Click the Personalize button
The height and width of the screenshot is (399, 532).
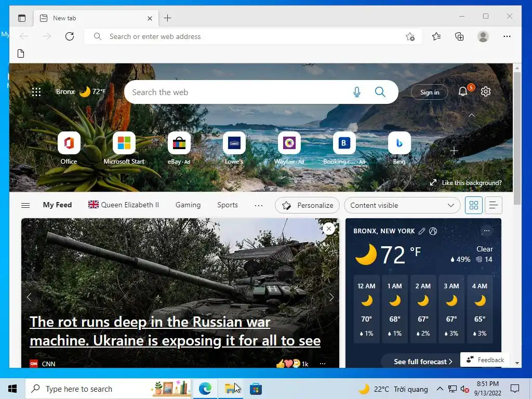[307, 205]
